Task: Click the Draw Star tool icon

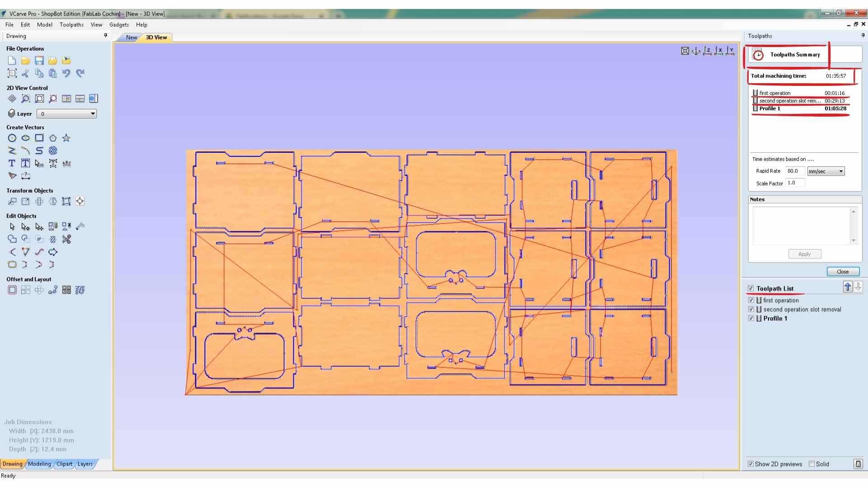Action: [66, 138]
